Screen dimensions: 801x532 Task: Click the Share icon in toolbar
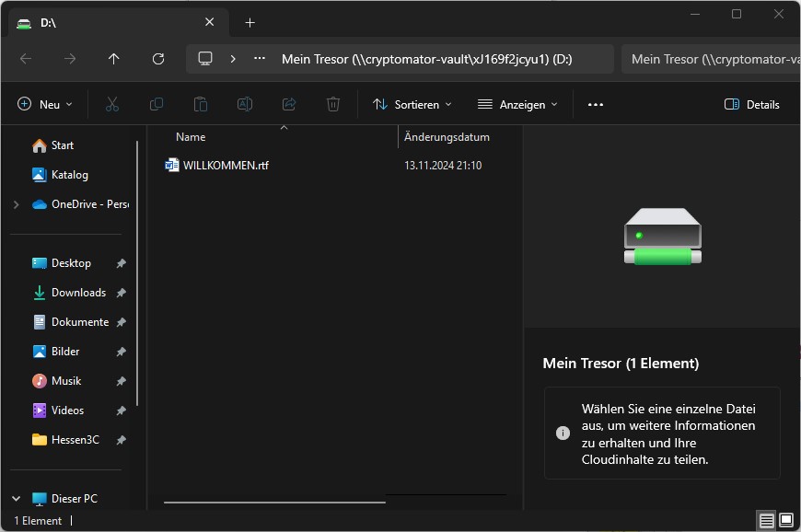click(x=289, y=105)
